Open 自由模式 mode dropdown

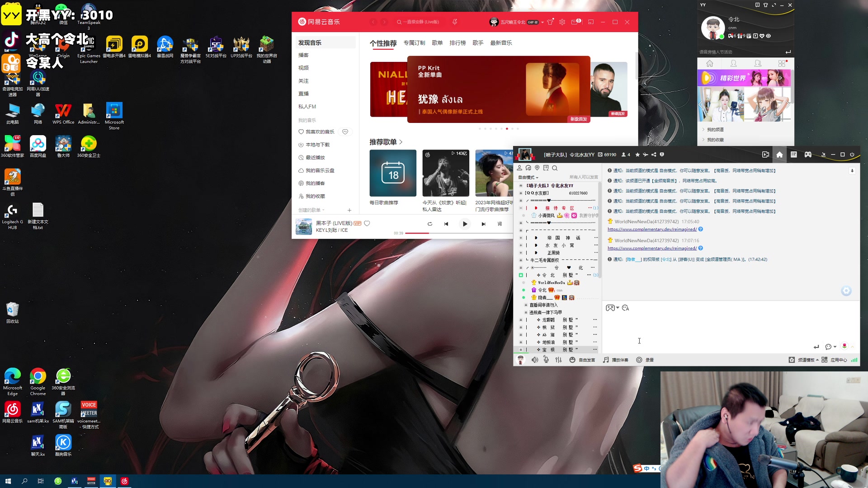point(528,178)
